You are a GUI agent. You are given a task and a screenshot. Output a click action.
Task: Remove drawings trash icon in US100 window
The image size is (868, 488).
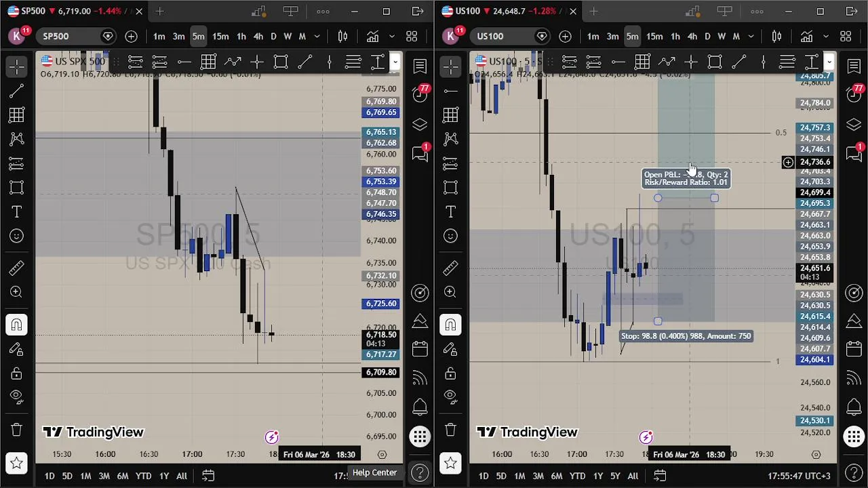tap(451, 430)
